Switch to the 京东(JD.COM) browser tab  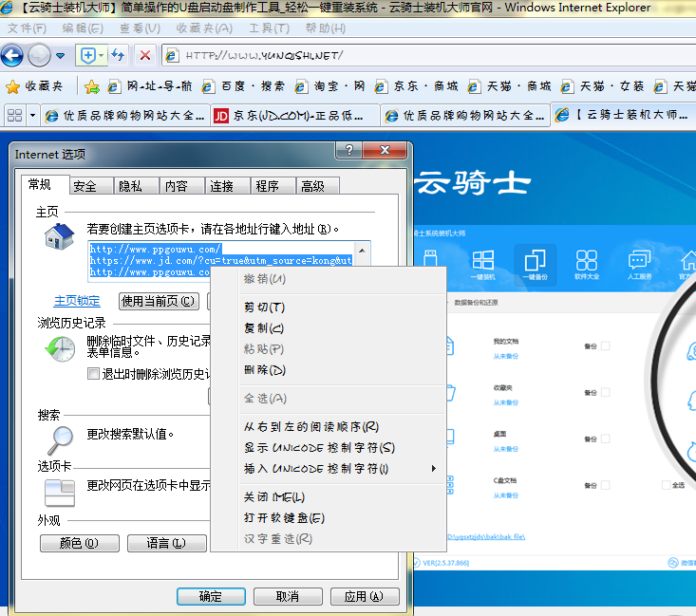click(294, 116)
